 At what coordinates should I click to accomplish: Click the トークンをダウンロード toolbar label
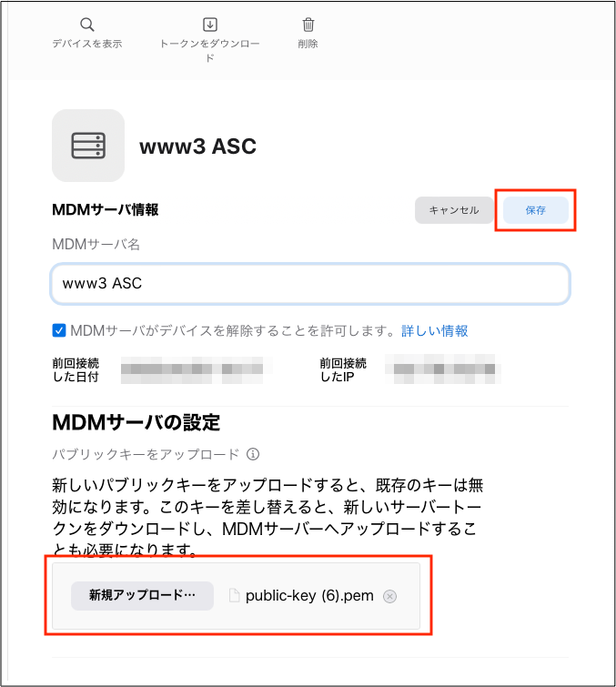tap(210, 50)
